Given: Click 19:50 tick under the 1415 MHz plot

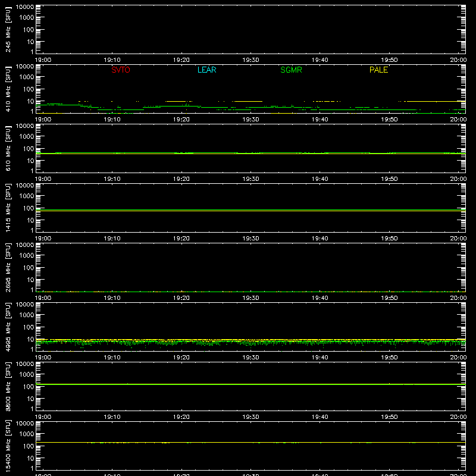Looking at the screenshot, I should (389, 239).
